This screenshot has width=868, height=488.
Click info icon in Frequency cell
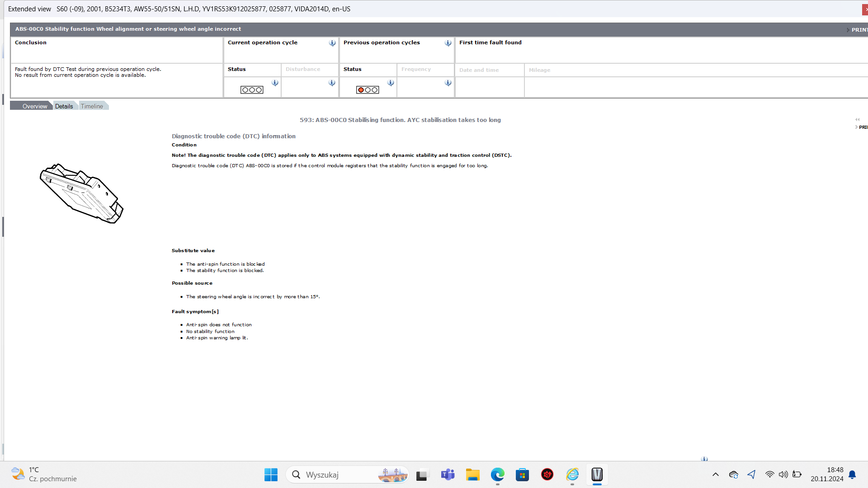click(448, 83)
